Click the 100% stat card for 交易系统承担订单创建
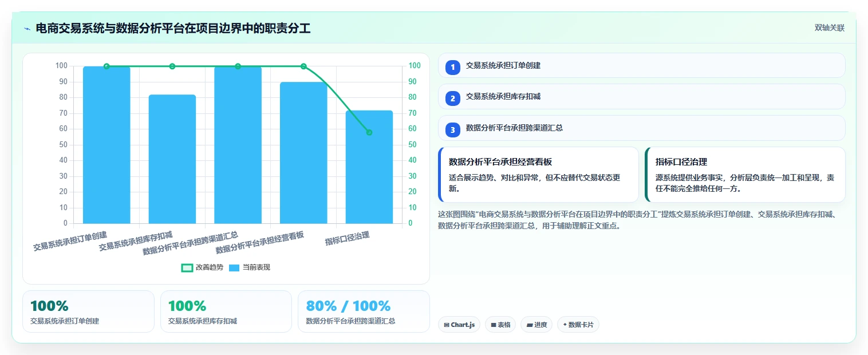 (x=88, y=311)
